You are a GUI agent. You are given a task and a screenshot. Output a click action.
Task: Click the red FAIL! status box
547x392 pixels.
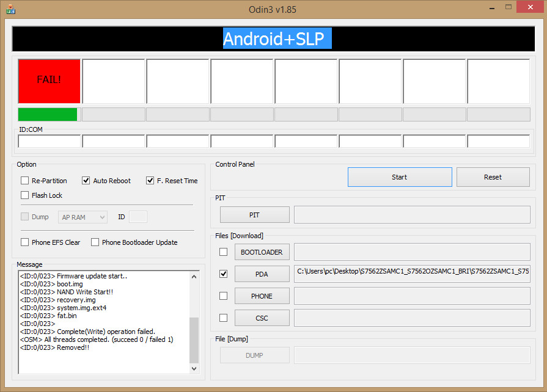(49, 81)
